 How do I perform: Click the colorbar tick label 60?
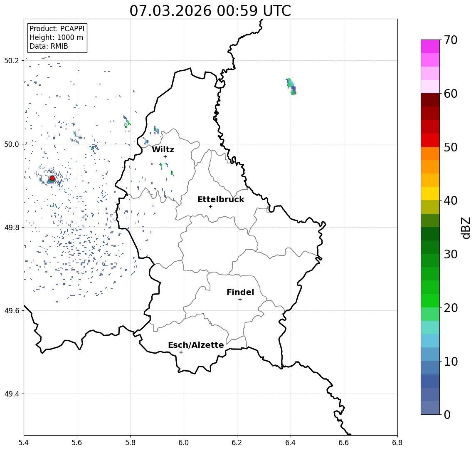click(451, 94)
